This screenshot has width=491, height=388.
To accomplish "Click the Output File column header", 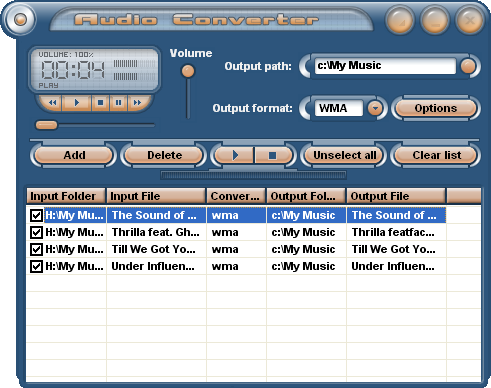I will click(396, 196).
